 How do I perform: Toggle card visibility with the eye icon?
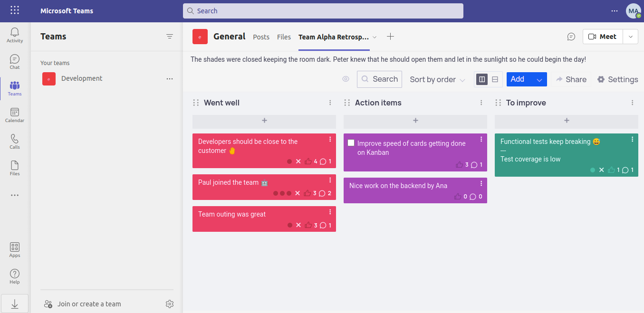point(346,79)
